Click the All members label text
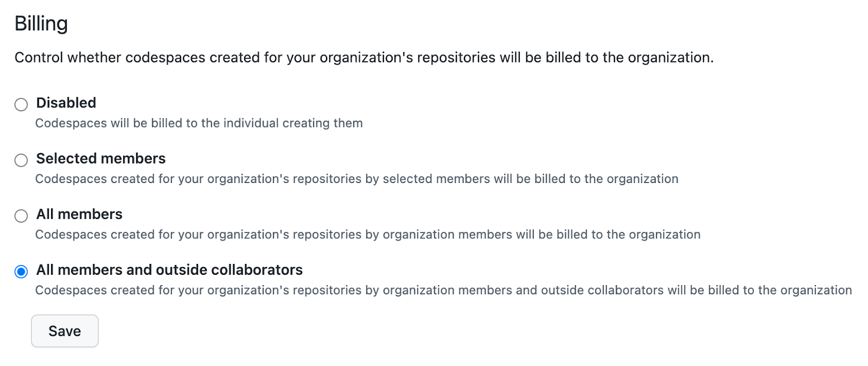868x366 pixels. pyautogui.click(x=79, y=214)
